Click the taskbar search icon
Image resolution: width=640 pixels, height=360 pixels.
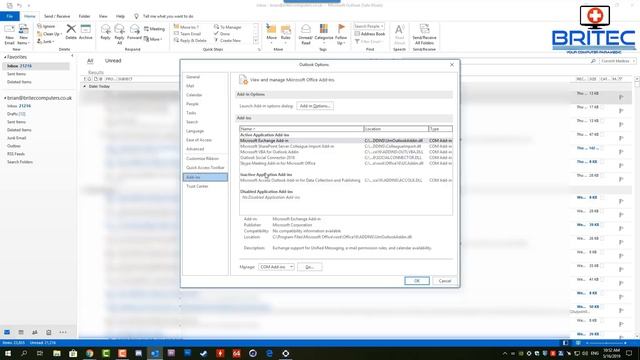pyautogui.click(x=24, y=353)
